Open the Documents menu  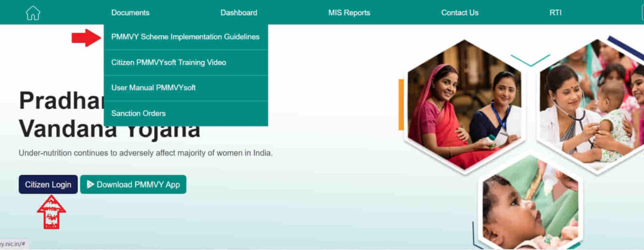130,13
